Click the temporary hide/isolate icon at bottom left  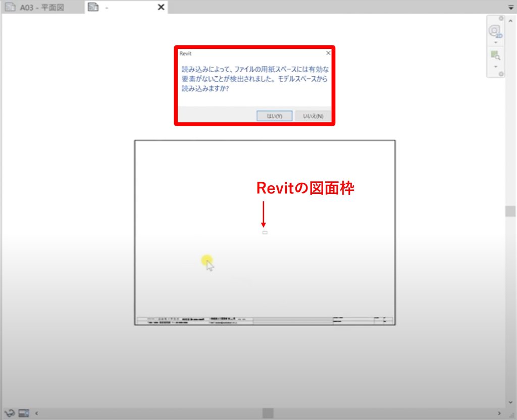click(10, 413)
